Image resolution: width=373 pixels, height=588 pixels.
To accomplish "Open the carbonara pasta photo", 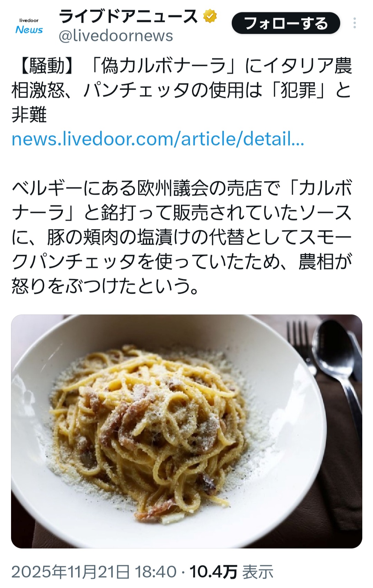I will point(186,431).
